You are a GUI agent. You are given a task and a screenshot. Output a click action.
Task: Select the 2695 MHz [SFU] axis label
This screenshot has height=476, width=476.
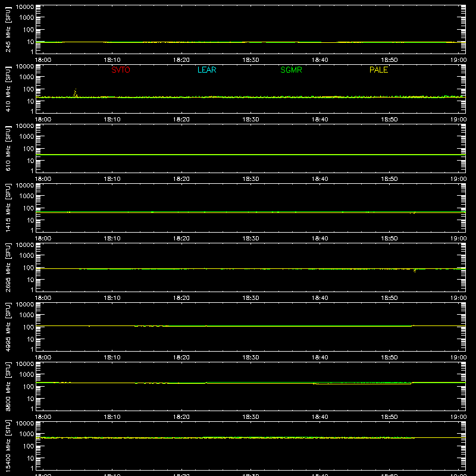(x=8, y=267)
